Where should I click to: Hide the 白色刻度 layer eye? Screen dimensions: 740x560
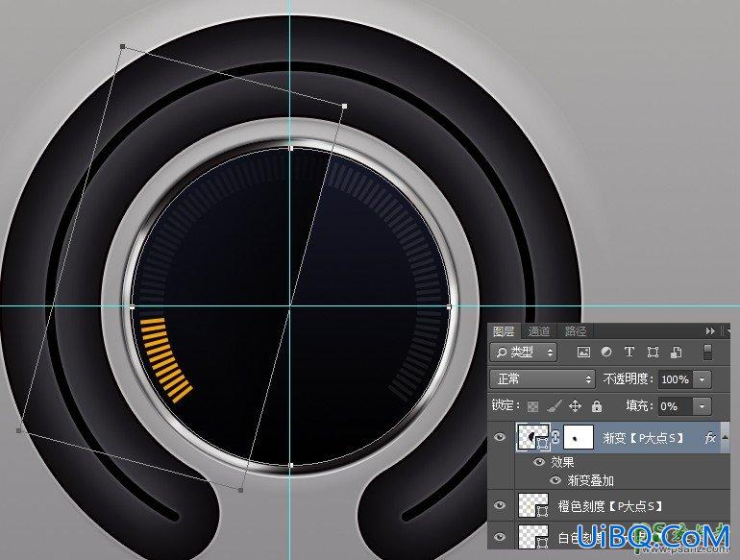[501, 537]
